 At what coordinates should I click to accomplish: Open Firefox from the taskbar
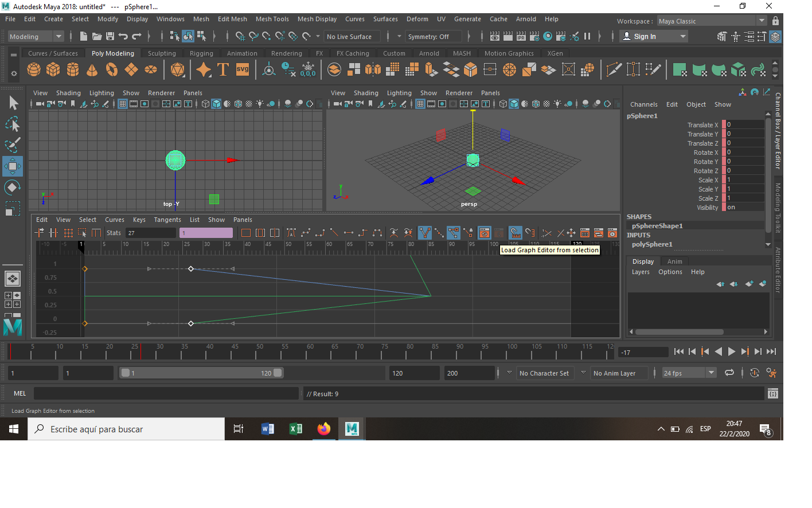[323, 429]
